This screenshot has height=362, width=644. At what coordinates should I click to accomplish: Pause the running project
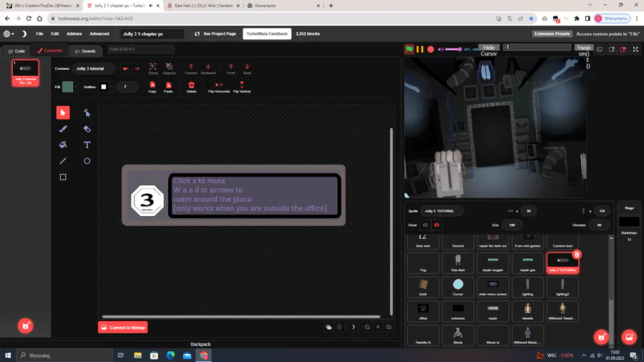point(420,49)
